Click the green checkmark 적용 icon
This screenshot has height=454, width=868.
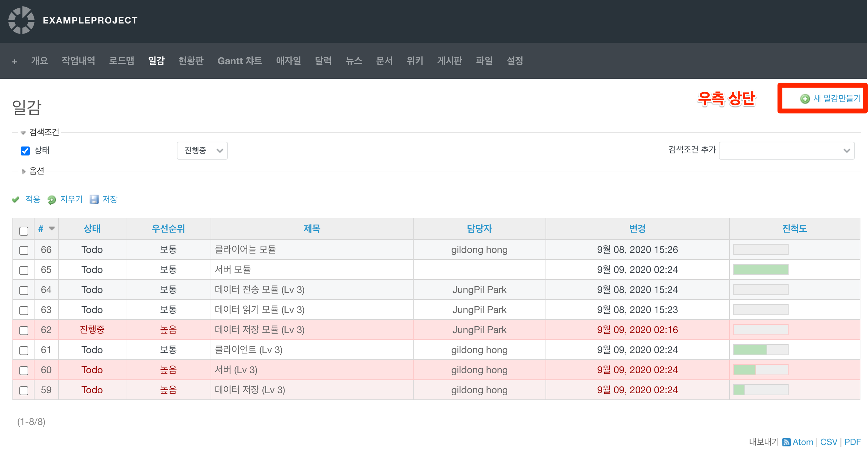coord(16,199)
